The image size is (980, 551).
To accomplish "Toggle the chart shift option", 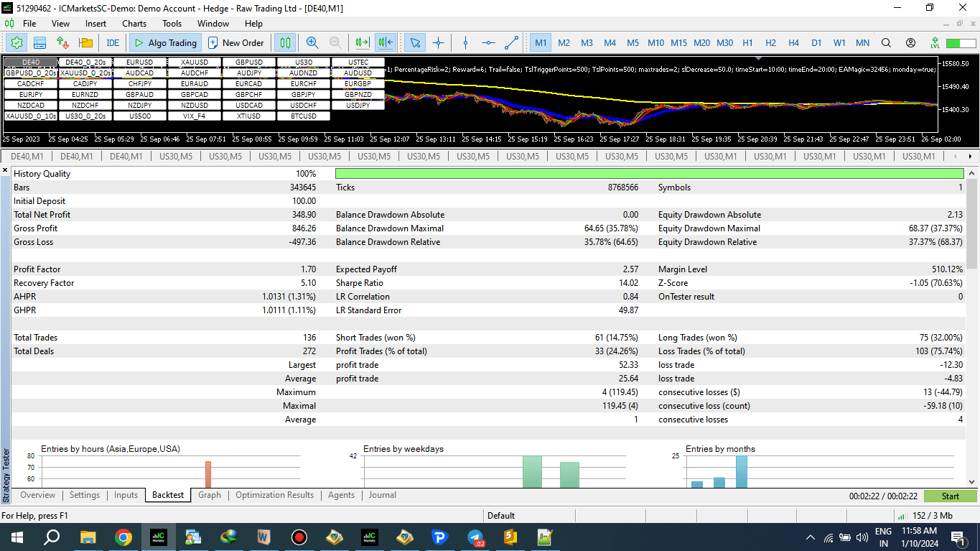I will (x=385, y=42).
